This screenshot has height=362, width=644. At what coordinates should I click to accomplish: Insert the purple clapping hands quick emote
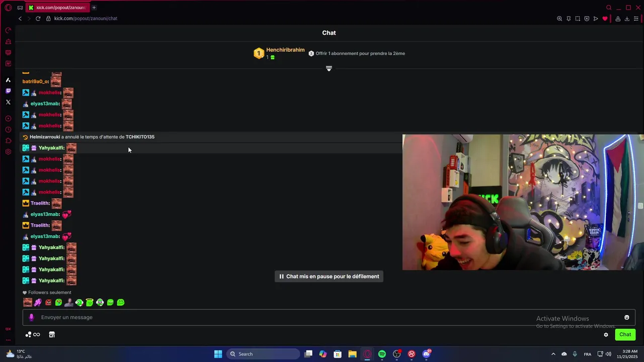coord(38,302)
